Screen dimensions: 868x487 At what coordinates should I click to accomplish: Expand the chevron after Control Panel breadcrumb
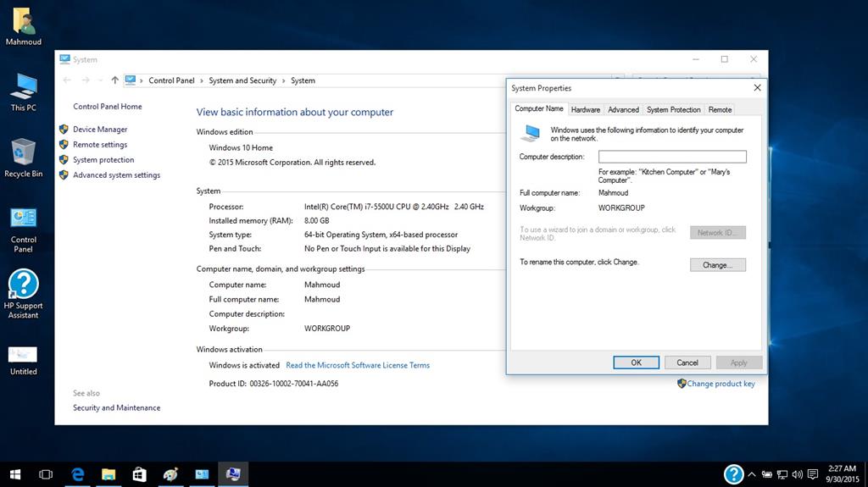point(202,80)
